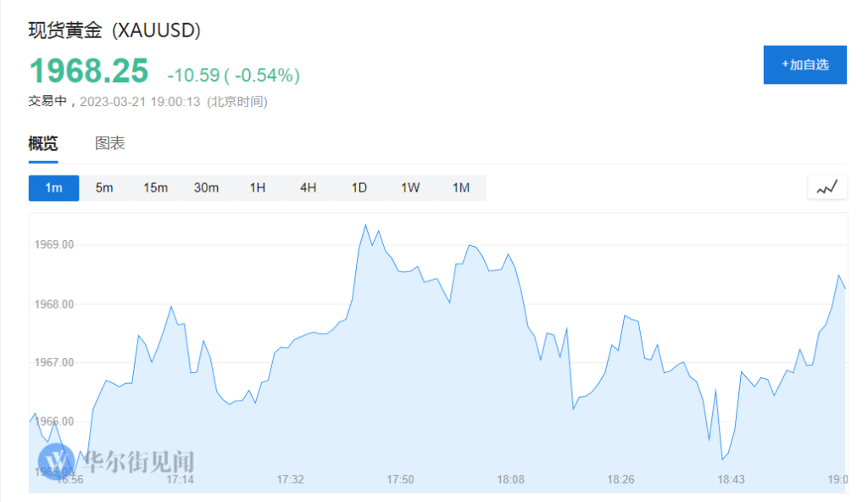
Task: Show the 1M monthly chart
Action: 461,187
